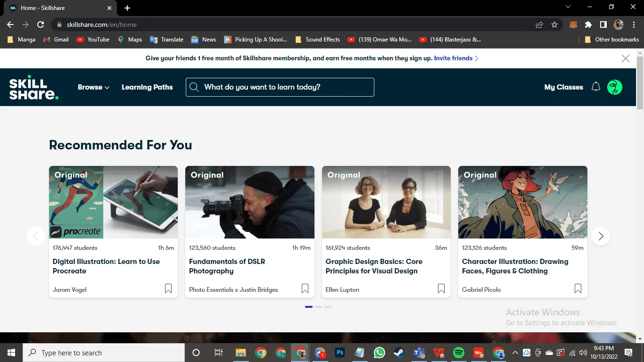This screenshot has width=644, height=362.
Task: Save the Digital Illustration Procreate class bookmark
Action: pos(168,288)
